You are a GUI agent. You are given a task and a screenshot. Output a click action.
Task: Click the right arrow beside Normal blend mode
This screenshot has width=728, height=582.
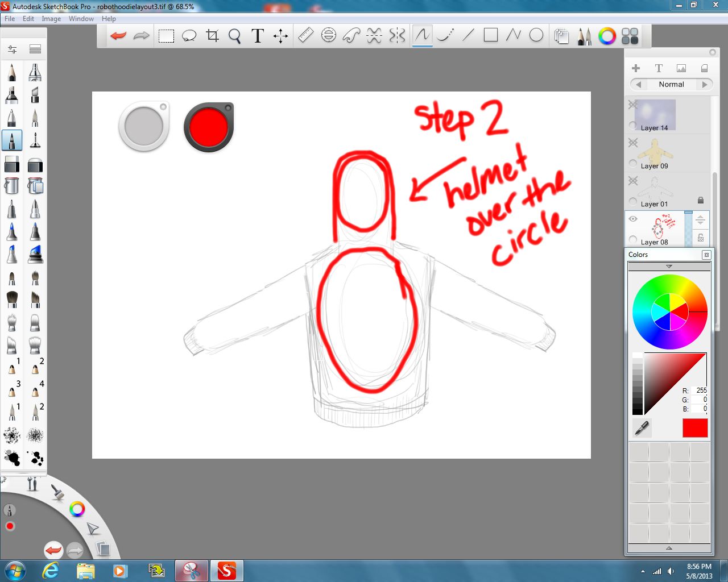coord(705,84)
